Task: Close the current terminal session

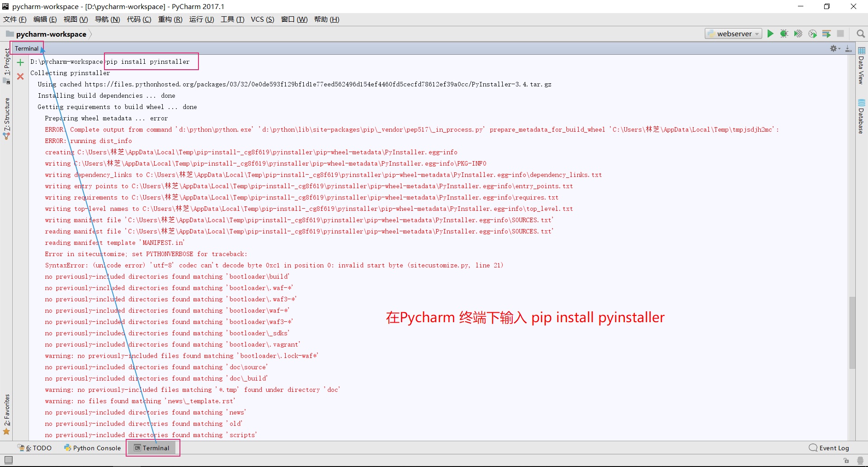Action: [20, 76]
